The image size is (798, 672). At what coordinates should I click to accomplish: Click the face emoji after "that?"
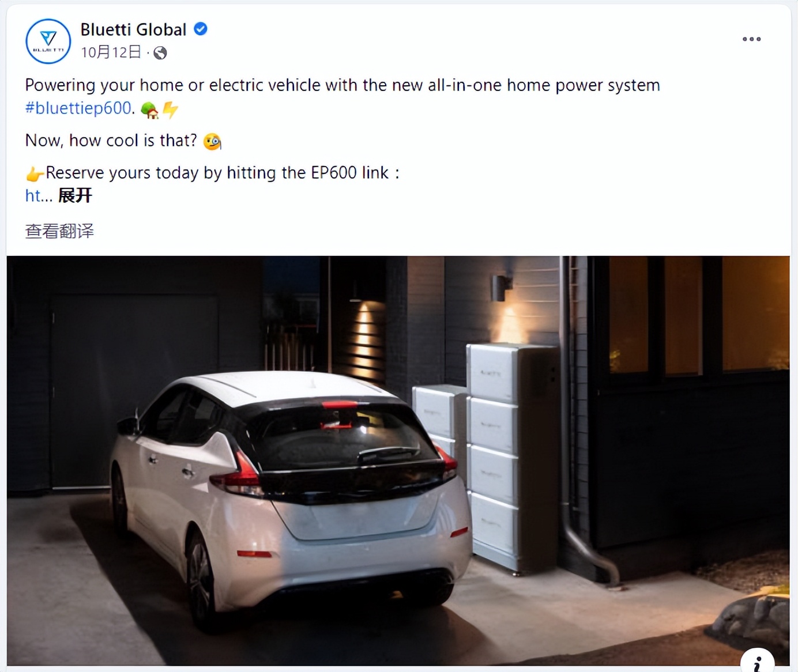[x=212, y=141]
